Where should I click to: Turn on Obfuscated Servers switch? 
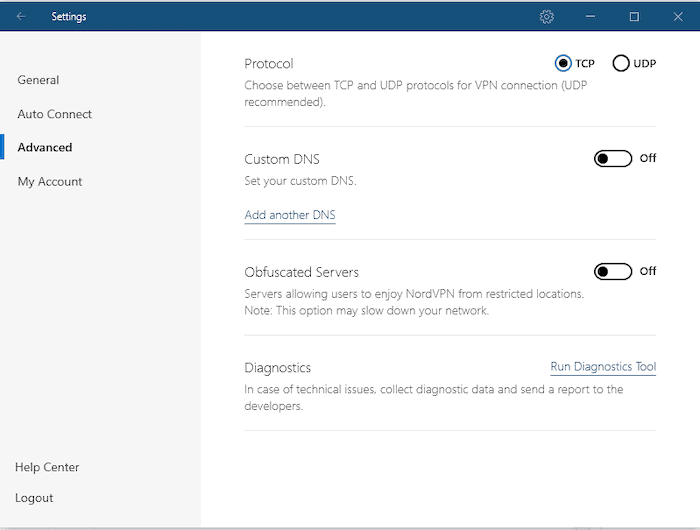click(613, 271)
